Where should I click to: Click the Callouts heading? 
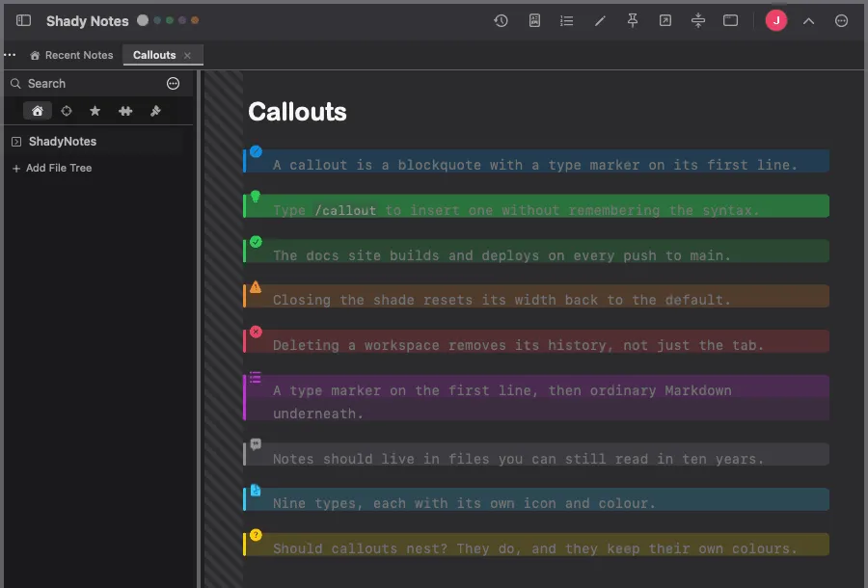click(297, 112)
